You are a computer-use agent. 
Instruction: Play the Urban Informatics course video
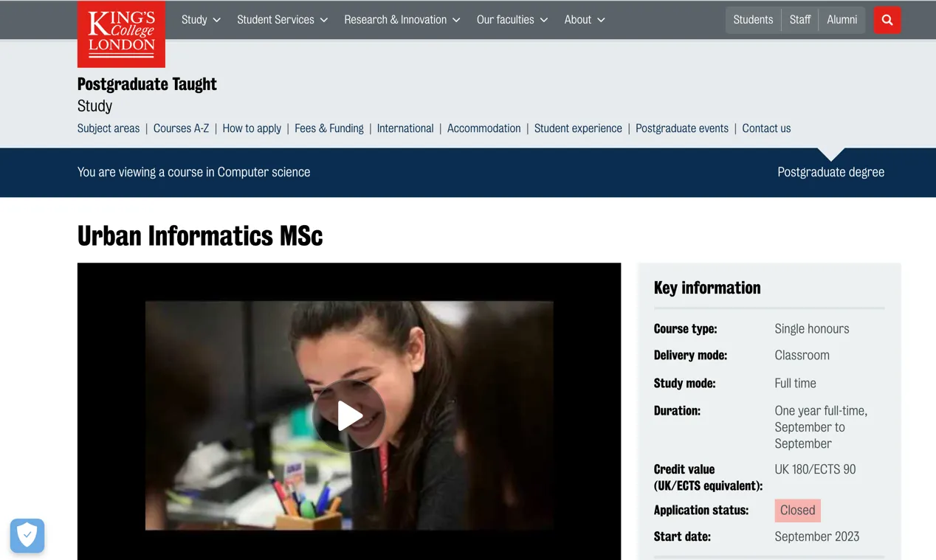[x=348, y=415]
